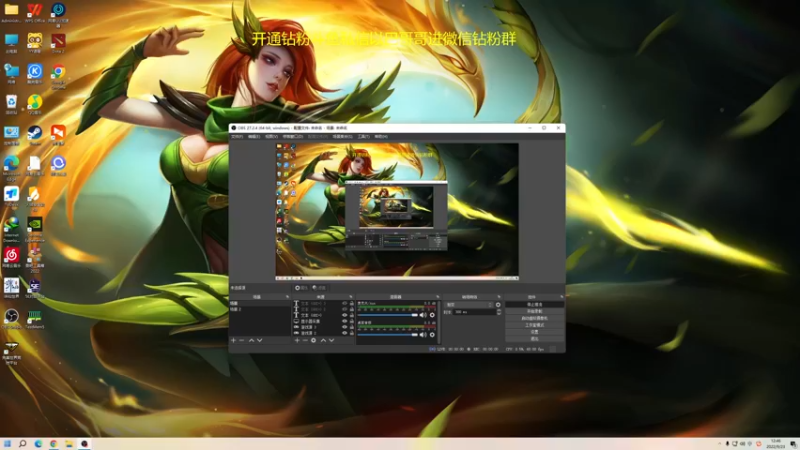Move selected scene up in the list
Screen dimensions: 800x450
tap(251, 340)
